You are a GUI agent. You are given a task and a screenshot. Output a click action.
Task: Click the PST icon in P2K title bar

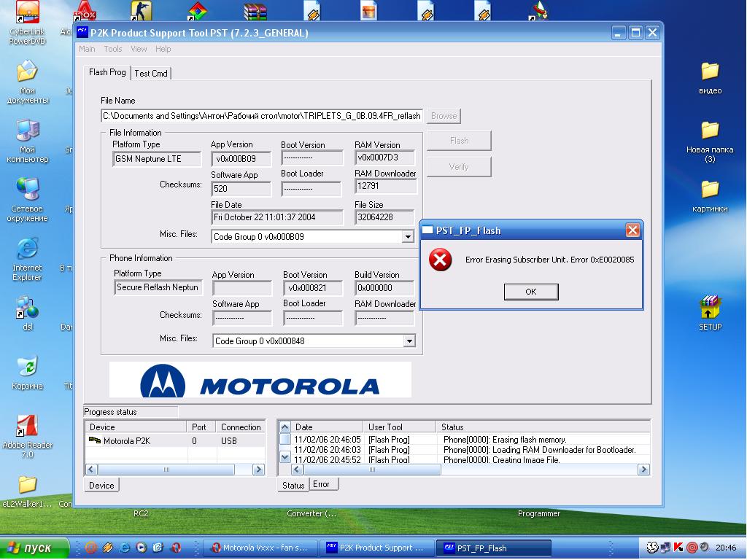click(82, 32)
